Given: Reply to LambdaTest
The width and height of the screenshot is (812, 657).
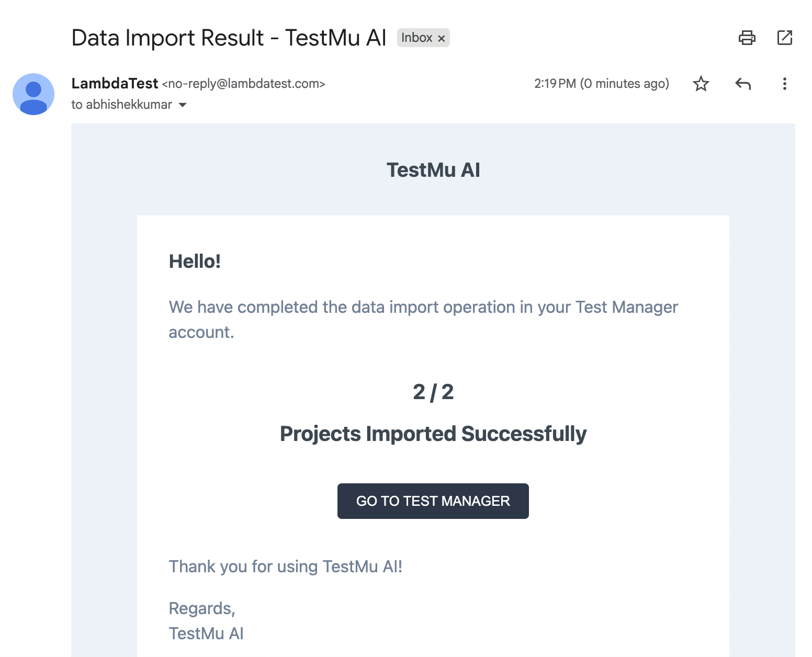Looking at the screenshot, I should pos(743,84).
